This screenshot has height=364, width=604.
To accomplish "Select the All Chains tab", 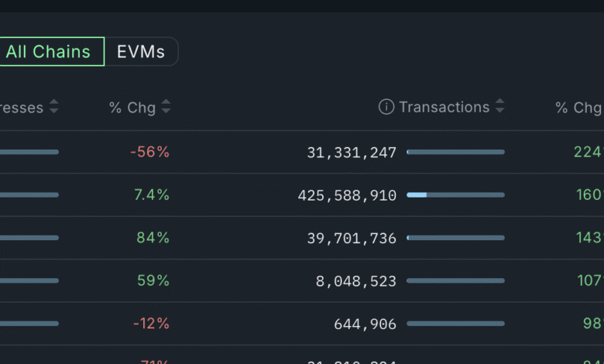I will pos(52,52).
